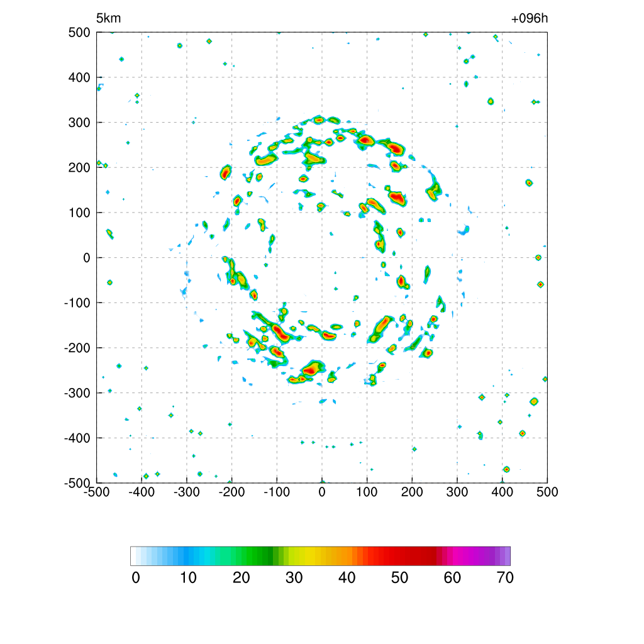Screen dimensions: 644x644
Task: Click x-axis tick label 500
Action: [547, 492]
